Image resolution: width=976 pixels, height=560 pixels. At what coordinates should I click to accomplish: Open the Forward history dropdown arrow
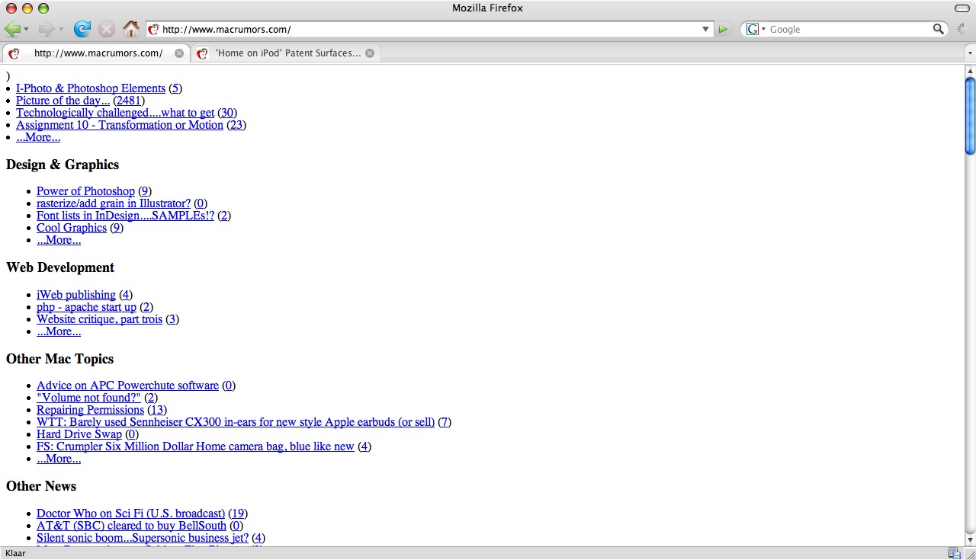[x=61, y=29]
